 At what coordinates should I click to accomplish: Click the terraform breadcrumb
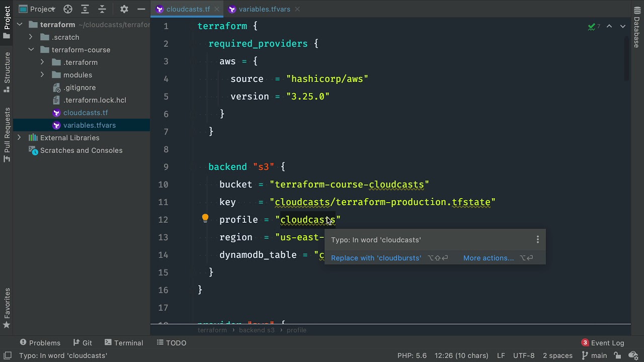click(212, 330)
